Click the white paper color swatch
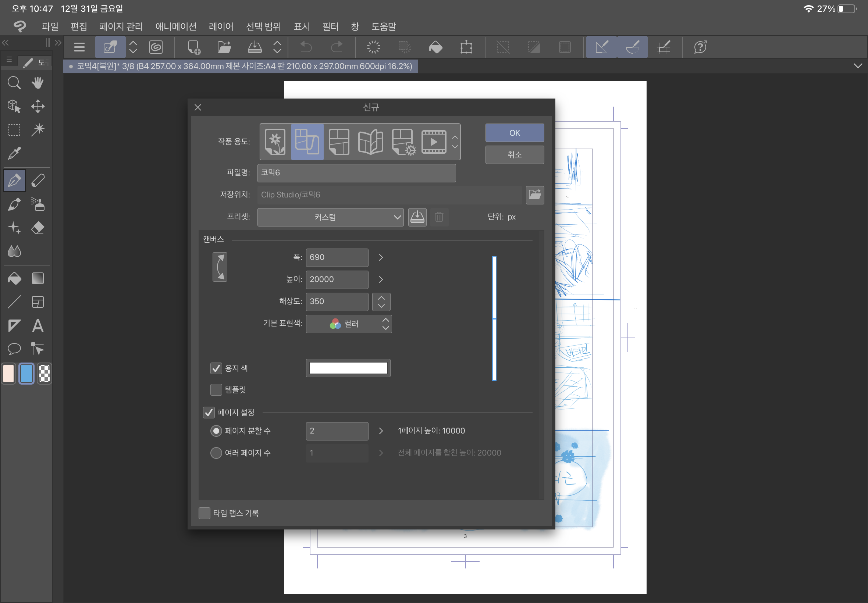This screenshot has height=603, width=868. click(348, 368)
